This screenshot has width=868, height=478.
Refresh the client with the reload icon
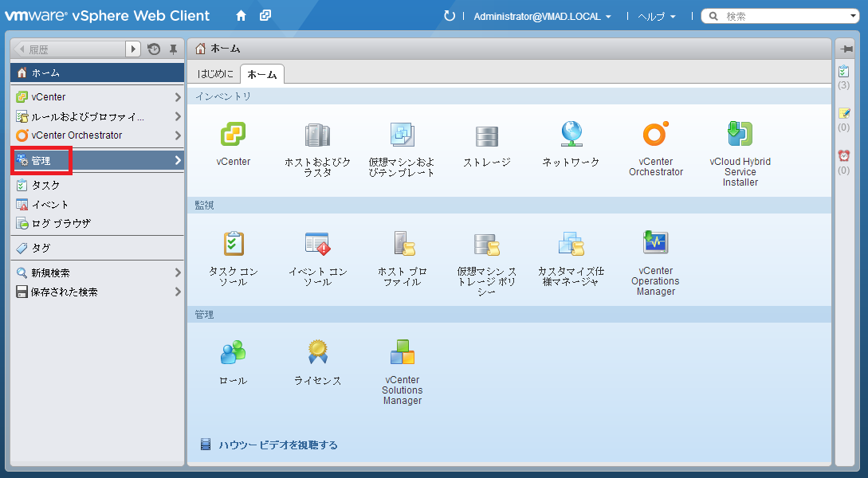point(450,16)
